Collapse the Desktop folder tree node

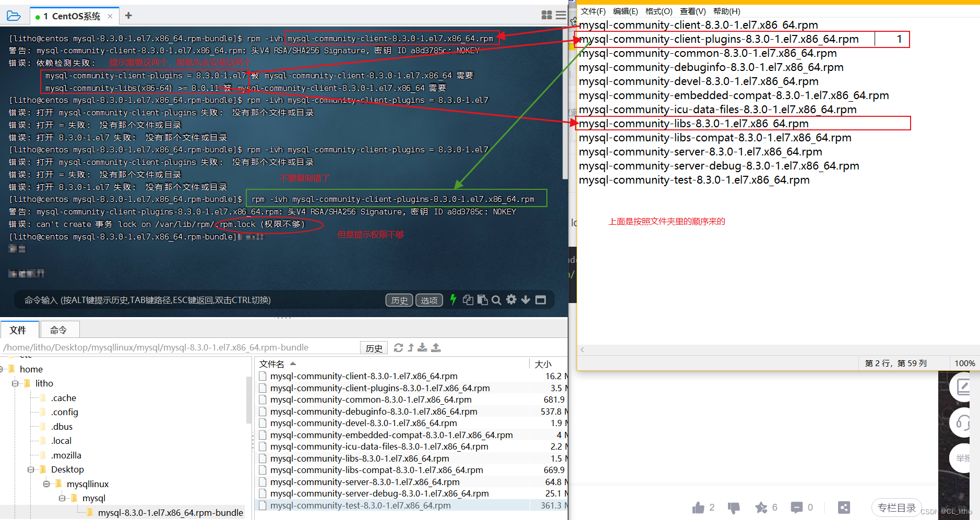tap(31, 469)
